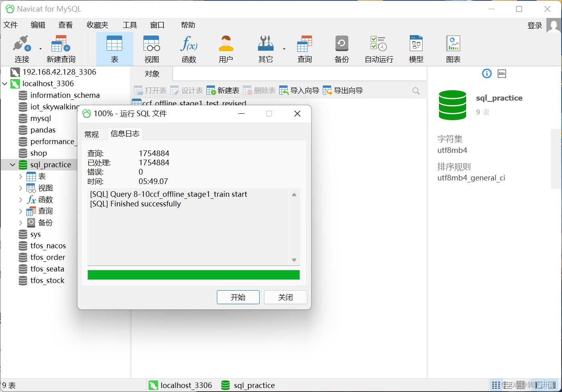Select the pandas database
Screen dimensions: 562x392
(x=43, y=130)
